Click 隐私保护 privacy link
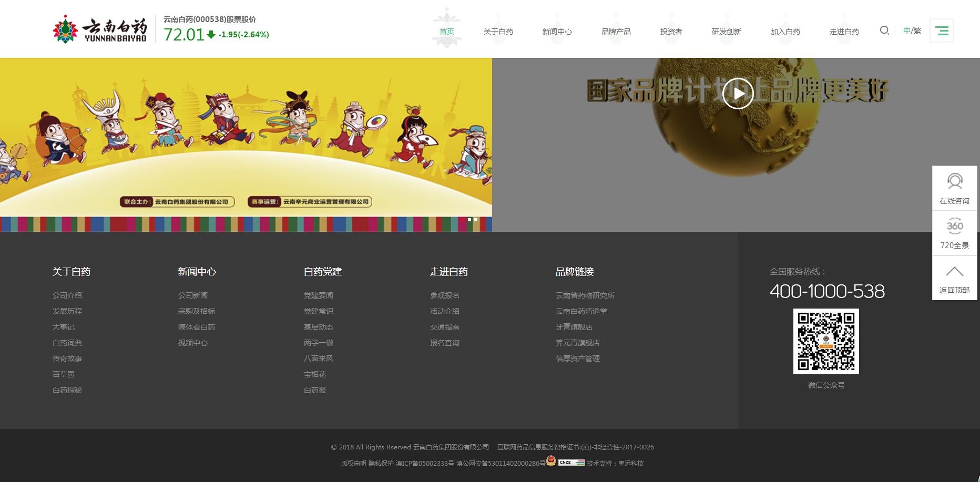Screen dimensions: 980x482 coord(381,463)
